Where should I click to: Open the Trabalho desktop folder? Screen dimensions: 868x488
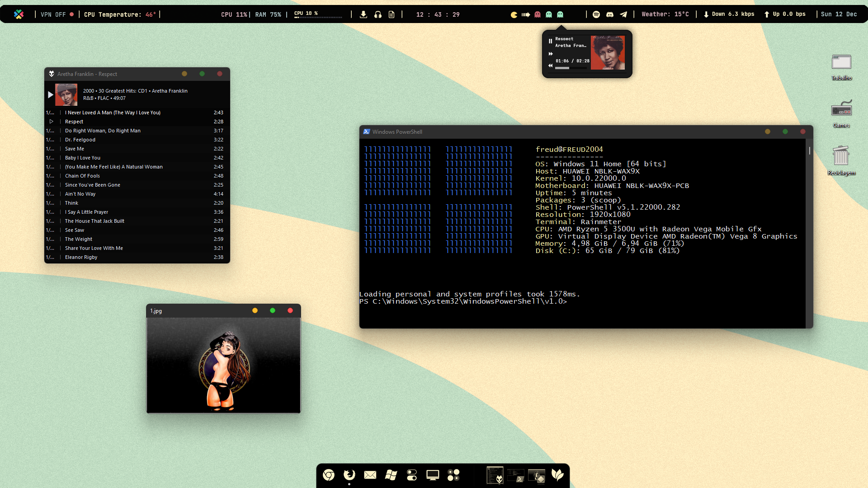[841, 67]
